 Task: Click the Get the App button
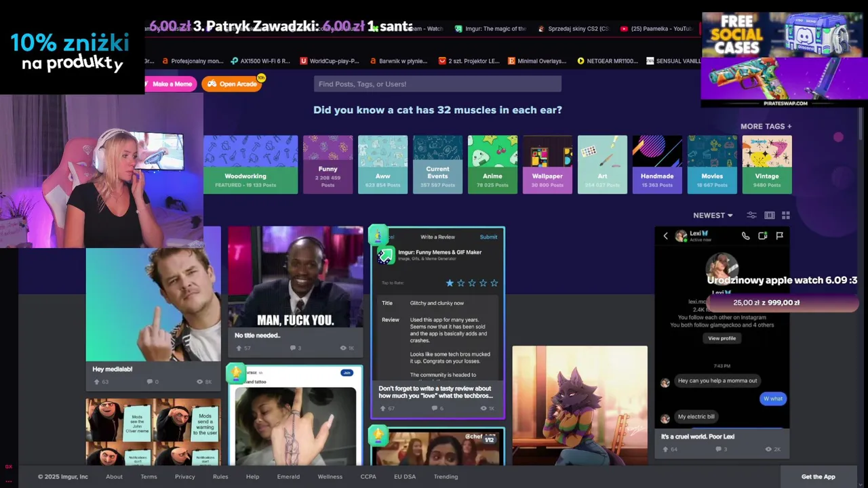pyautogui.click(x=818, y=476)
